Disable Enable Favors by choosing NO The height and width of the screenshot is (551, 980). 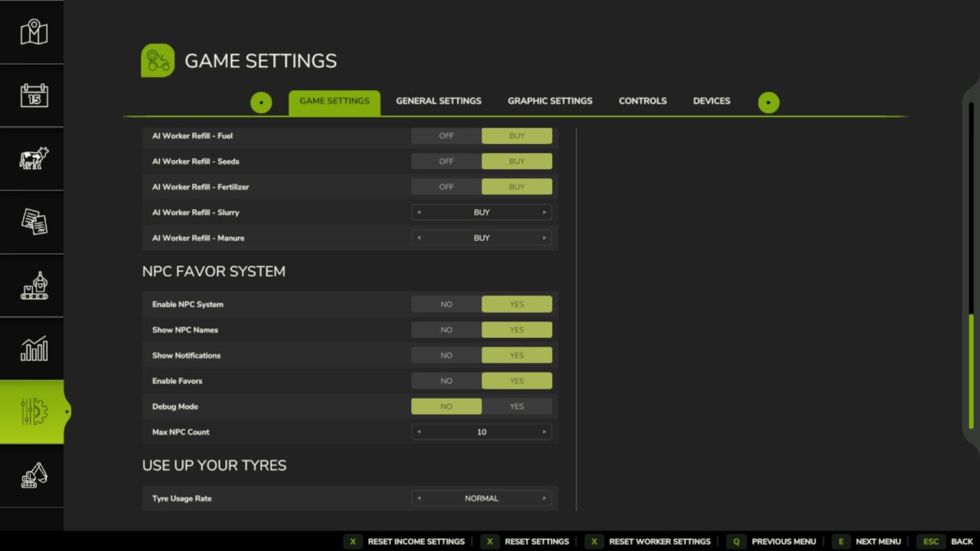[x=446, y=381]
